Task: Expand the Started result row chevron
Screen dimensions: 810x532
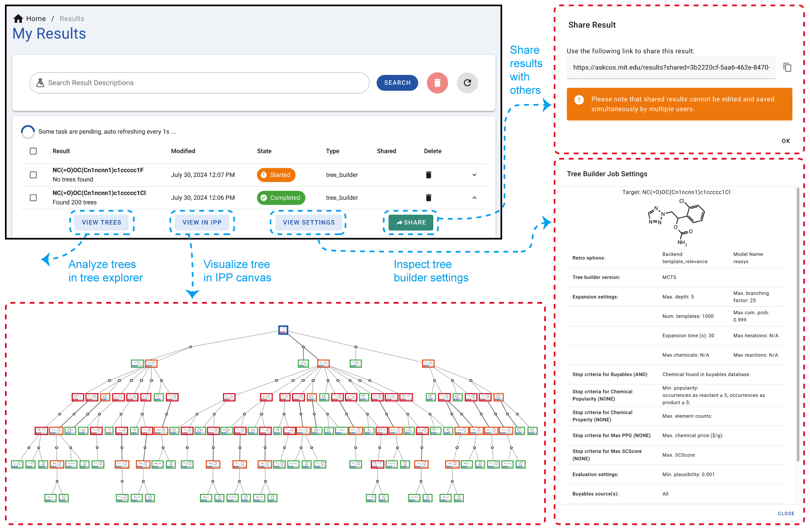Action: (x=474, y=175)
